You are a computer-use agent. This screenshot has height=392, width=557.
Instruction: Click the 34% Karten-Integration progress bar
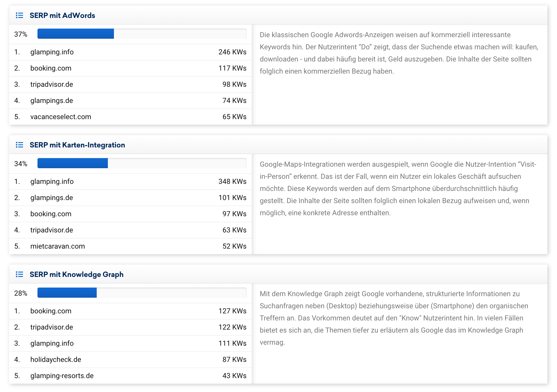142,163
